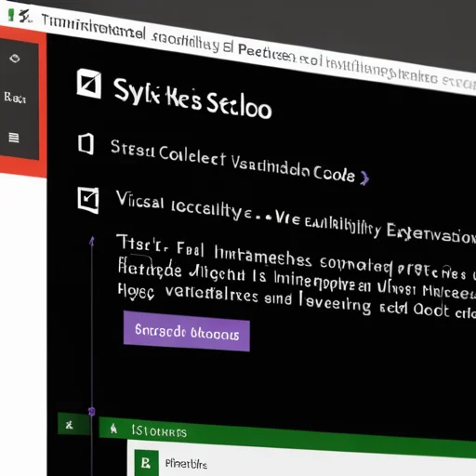Toggle the checkbox beside 'Sylx Kes Seeloo' heading
The width and height of the screenshot is (476, 476).
pos(89,84)
